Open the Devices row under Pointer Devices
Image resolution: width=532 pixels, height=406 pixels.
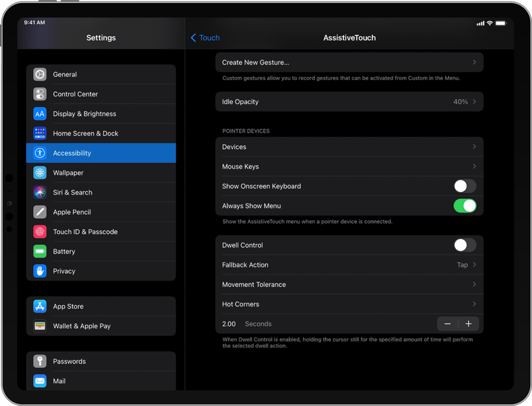(349, 146)
